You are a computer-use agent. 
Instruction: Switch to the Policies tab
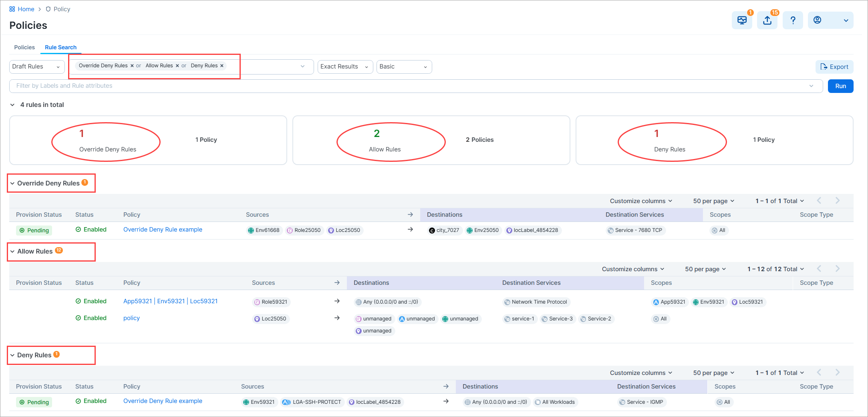24,47
